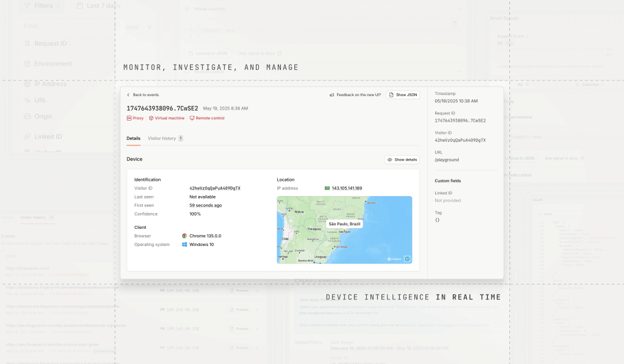The height and width of the screenshot is (364, 624).
Task: Click the Windows 10 operating system icon
Action: (185, 244)
